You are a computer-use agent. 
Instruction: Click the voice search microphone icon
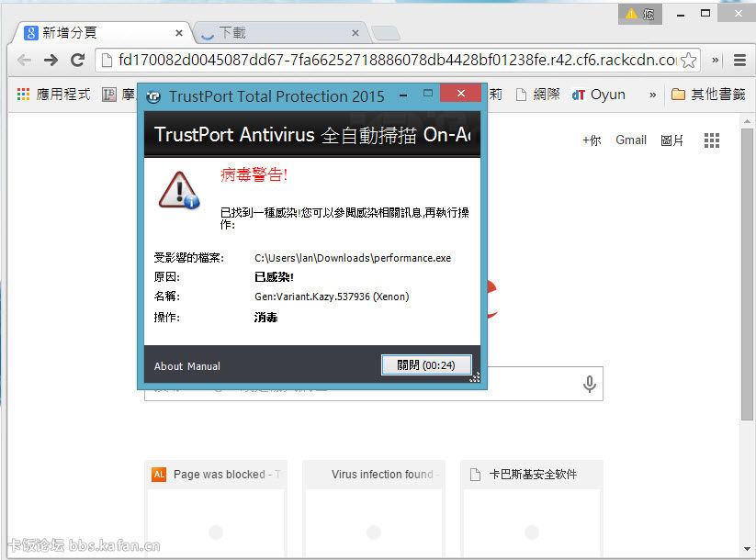point(589,384)
